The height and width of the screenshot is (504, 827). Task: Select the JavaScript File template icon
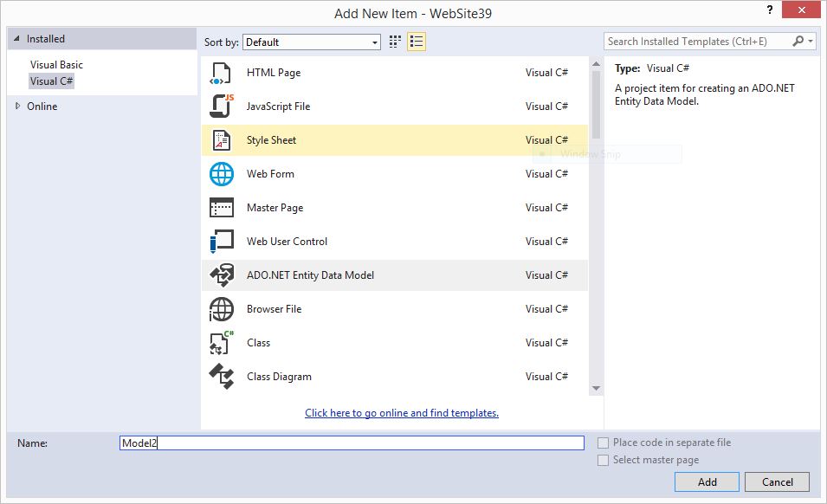tap(221, 106)
